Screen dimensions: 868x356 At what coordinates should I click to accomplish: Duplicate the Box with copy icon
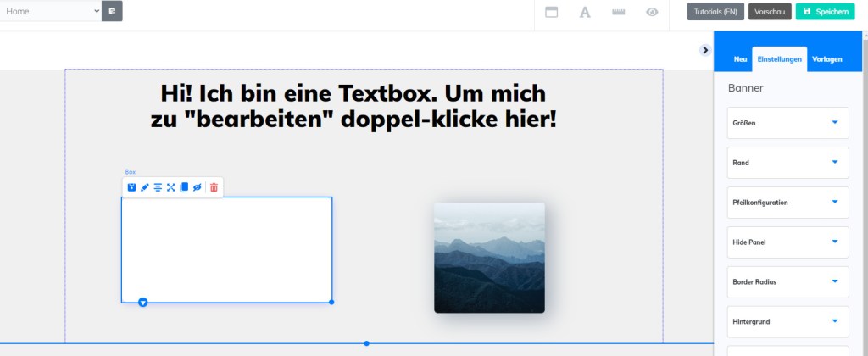coord(184,187)
